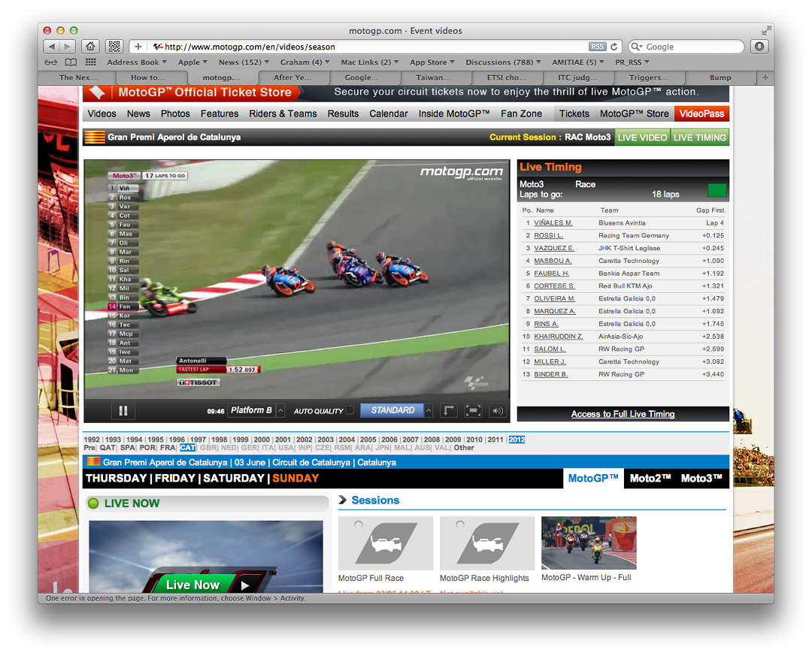
Task: Switch to the After Ye... browser tab
Action: tap(292, 77)
